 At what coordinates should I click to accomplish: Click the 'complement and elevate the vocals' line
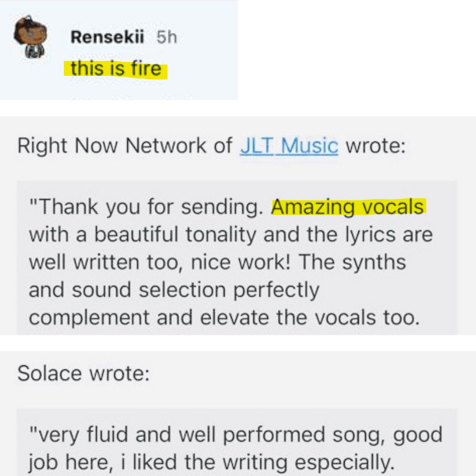224,317
